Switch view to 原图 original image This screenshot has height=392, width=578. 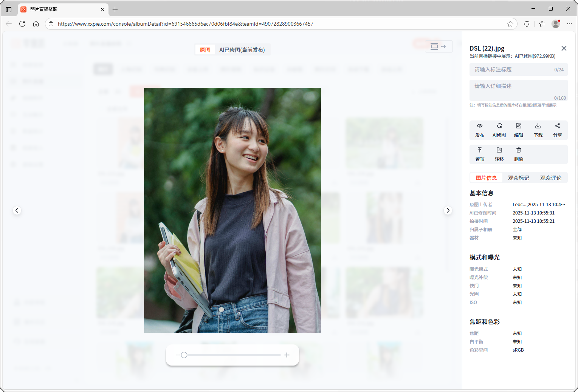click(x=205, y=50)
